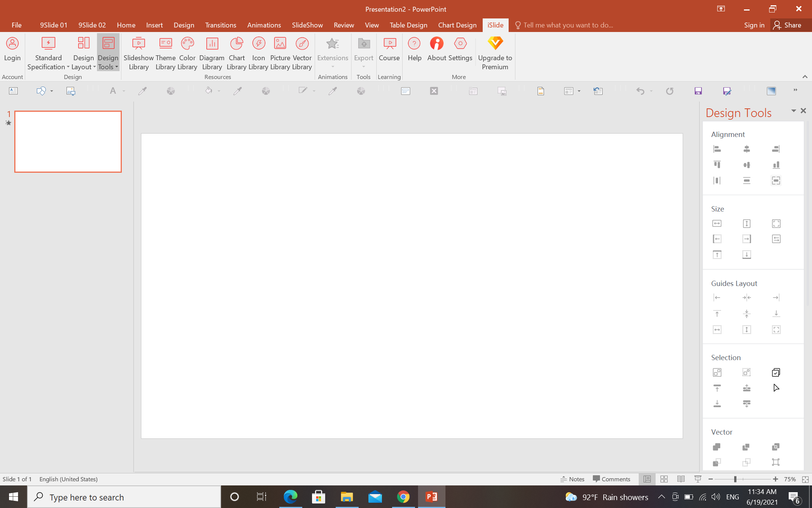812x508 pixels.
Task: Open the Vector Library
Action: pos(302,53)
